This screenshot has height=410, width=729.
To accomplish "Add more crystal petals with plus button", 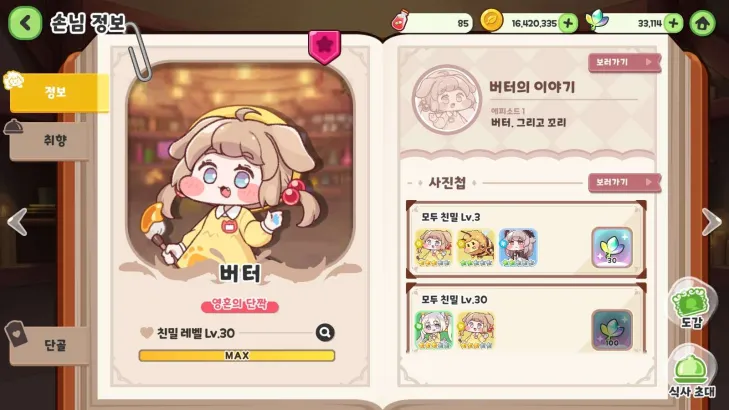I will 673,23.
